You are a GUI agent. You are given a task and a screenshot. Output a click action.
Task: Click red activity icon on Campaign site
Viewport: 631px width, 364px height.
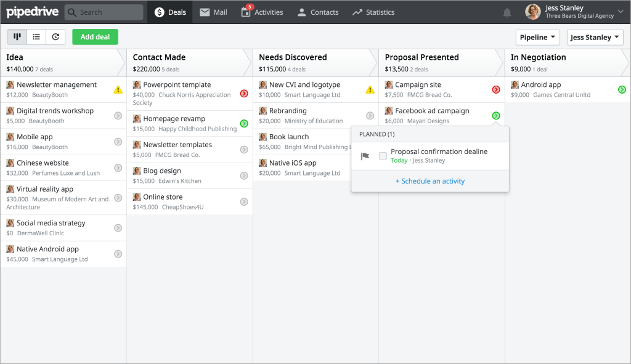pos(496,90)
